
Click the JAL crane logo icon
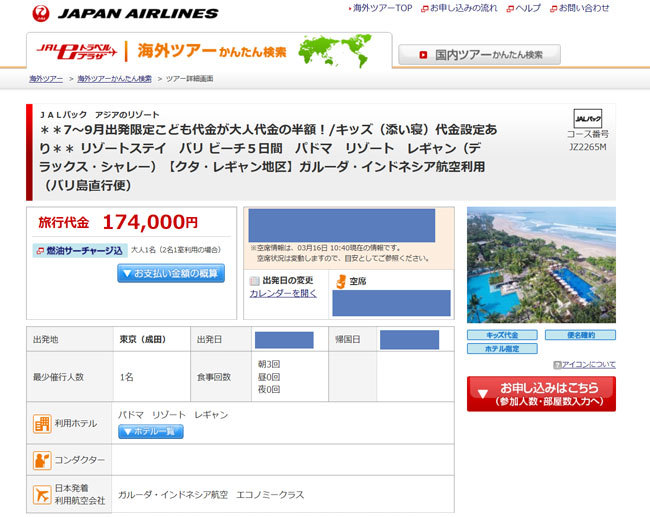tap(41, 14)
